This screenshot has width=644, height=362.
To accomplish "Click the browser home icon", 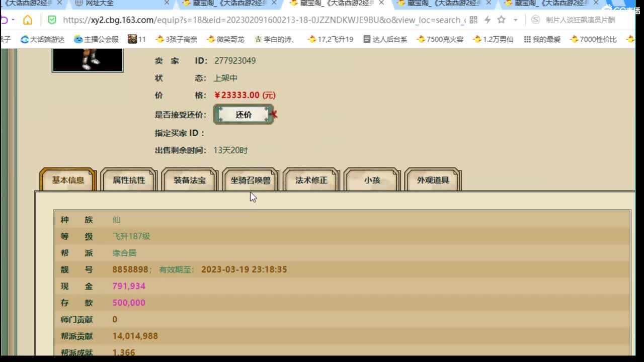I will [x=28, y=20].
